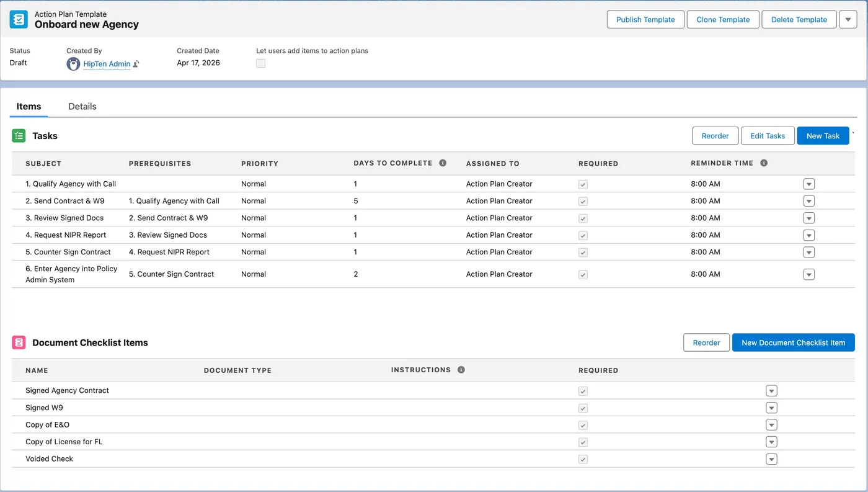
Task: Toggle Required checkbox for Copy of E&O
Action: 583,425
